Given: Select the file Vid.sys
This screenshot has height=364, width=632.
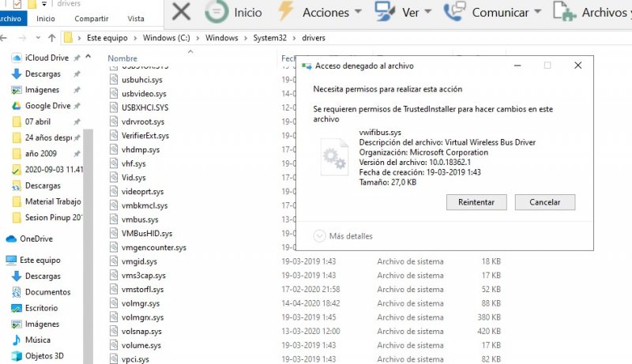Looking at the screenshot, I should coord(134,178).
